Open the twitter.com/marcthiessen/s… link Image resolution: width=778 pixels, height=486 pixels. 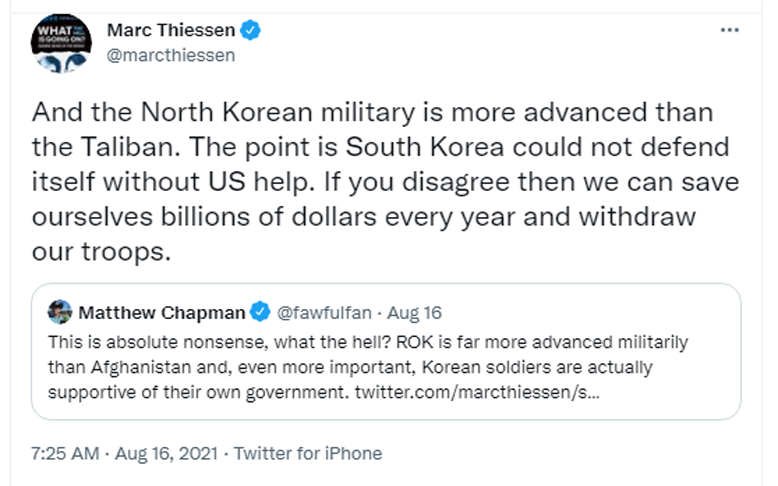[x=477, y=392]
